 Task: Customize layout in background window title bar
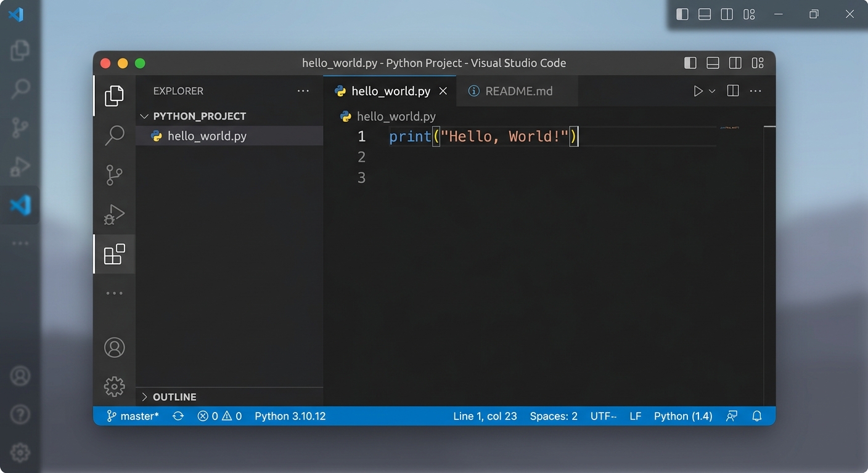[749, 14]
